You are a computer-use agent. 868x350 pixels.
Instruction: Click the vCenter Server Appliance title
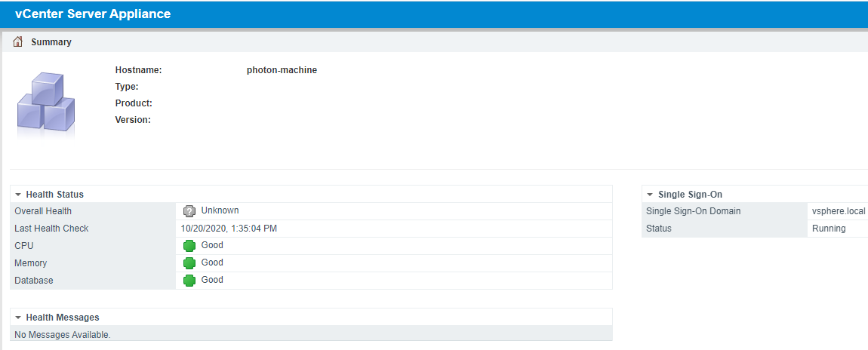(x=93, y=14)
